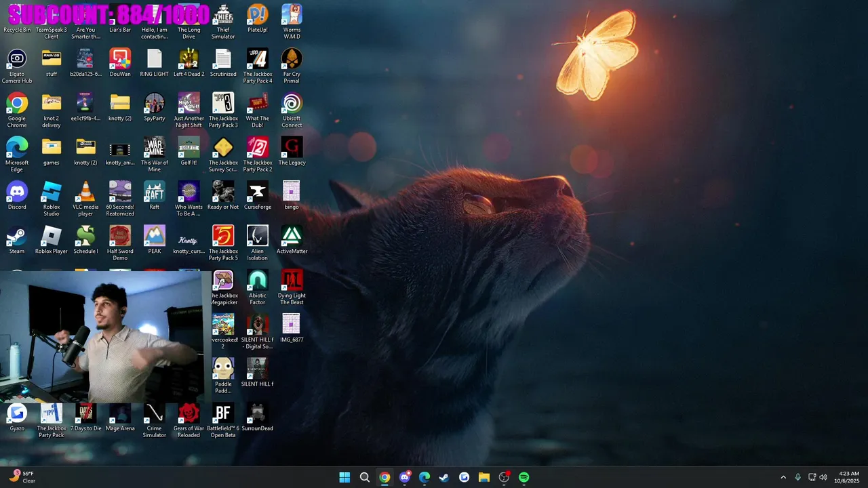Launch Ready or Not shortcut
Viewport: 868px width, 488px height.
click(223, 195)
